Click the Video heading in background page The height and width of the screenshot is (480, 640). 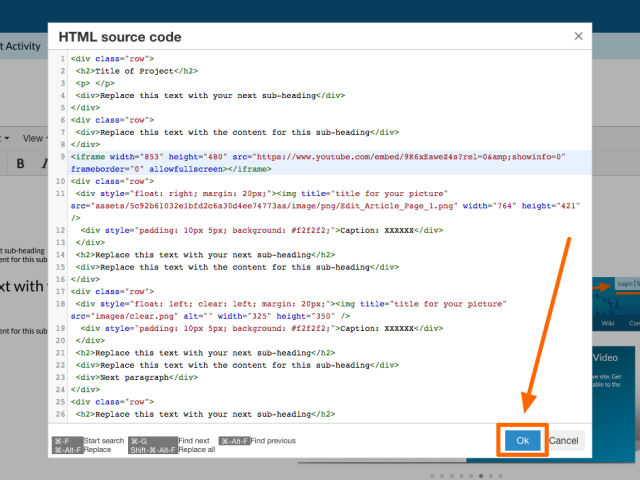[x=605, y=358]
